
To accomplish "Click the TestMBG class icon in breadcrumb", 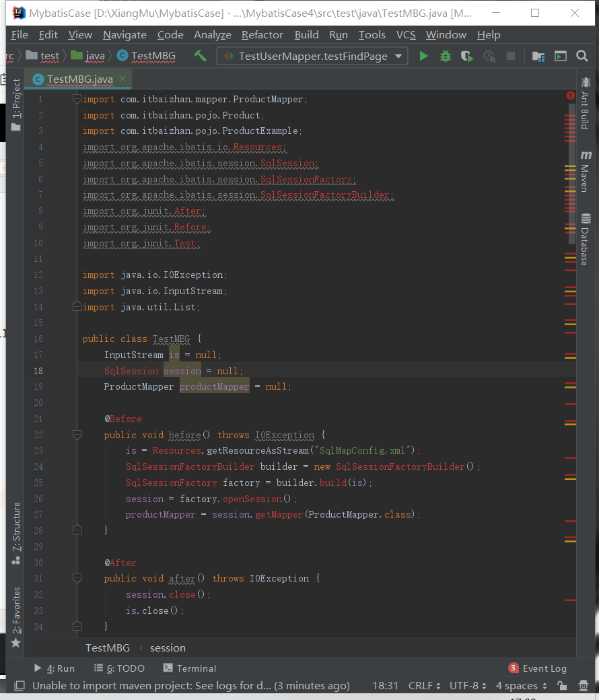I will [122, 55].
